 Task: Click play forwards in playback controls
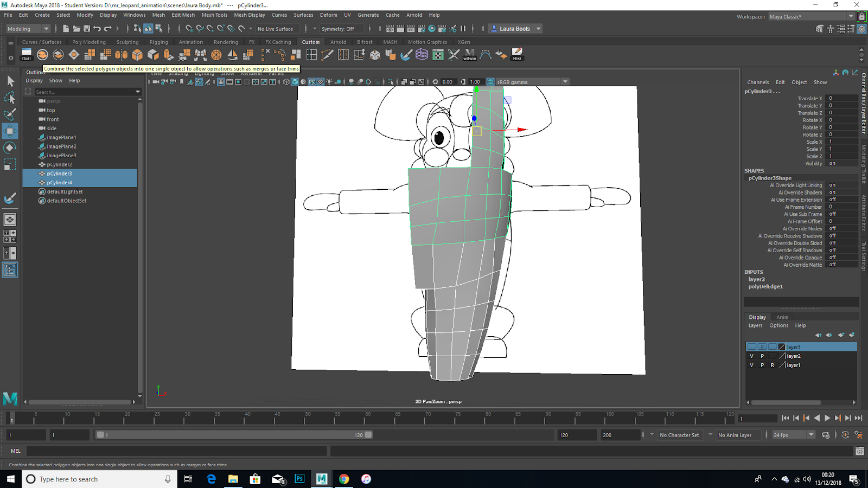827,418
